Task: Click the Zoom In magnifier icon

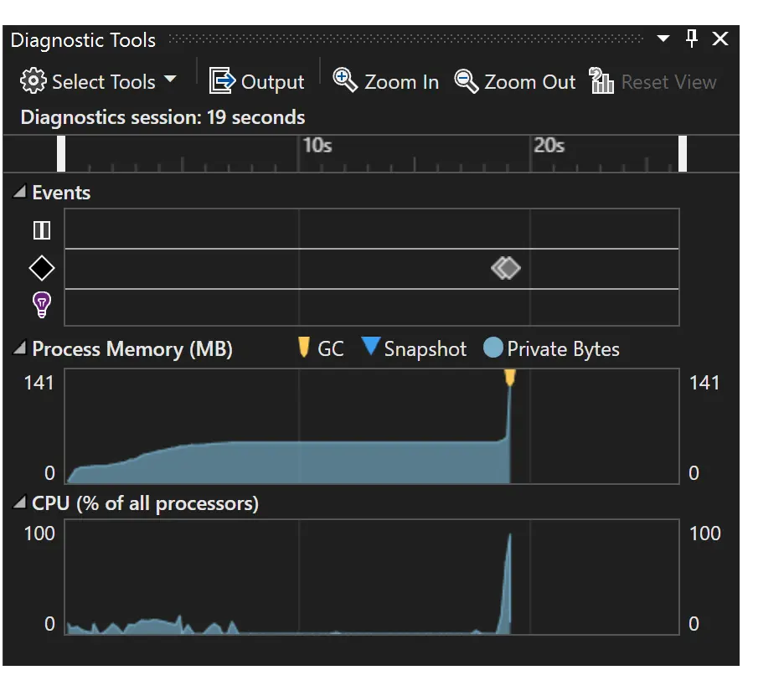Action: point(344,80)
